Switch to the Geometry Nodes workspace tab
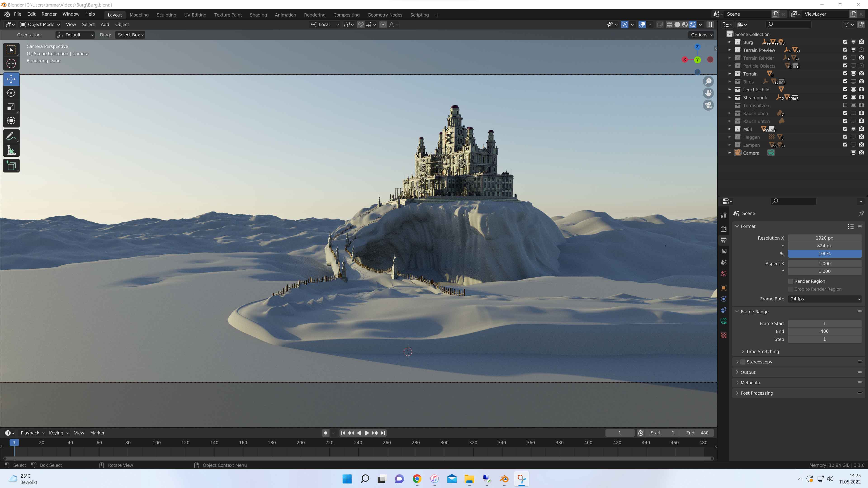 [385, 15]
